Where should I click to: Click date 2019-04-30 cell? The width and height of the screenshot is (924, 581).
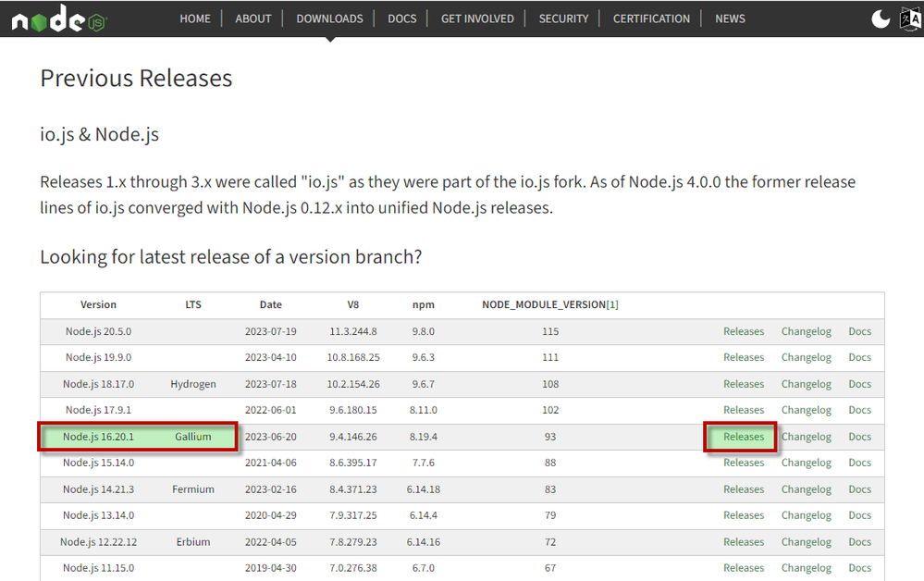click(270, 567)
